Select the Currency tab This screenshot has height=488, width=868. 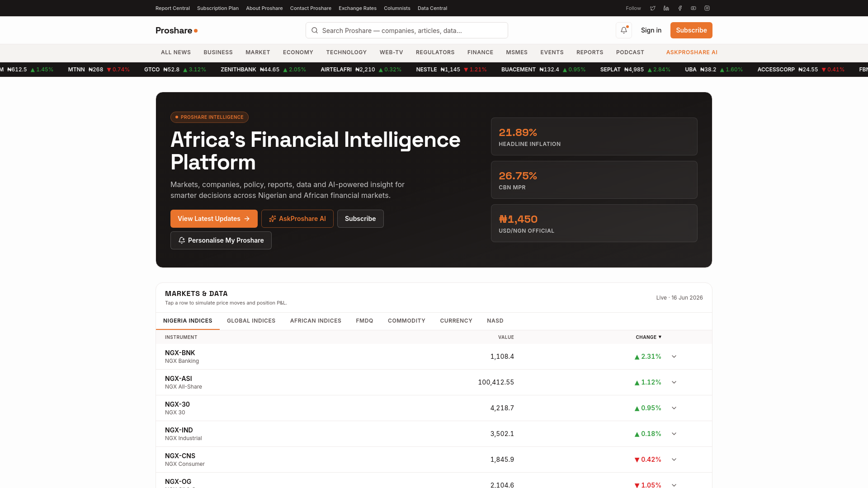click(456, 321)
